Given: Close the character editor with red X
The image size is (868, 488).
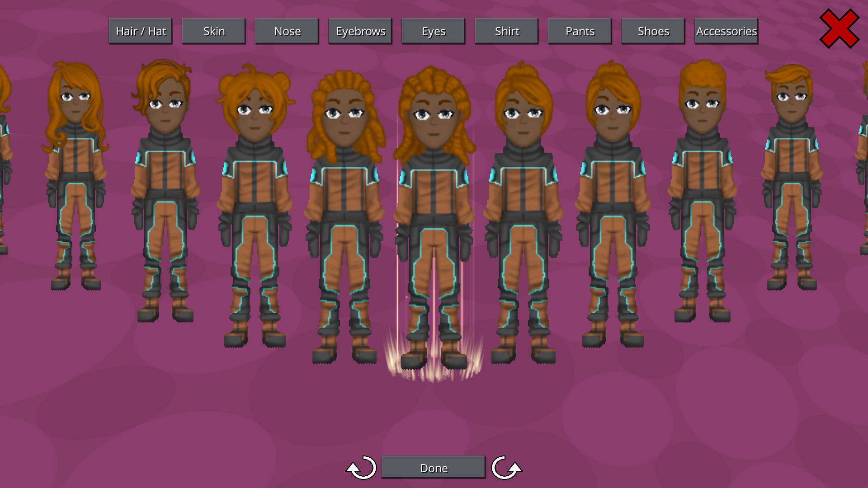Looking at the screenshot, I should tap(839, 28).
